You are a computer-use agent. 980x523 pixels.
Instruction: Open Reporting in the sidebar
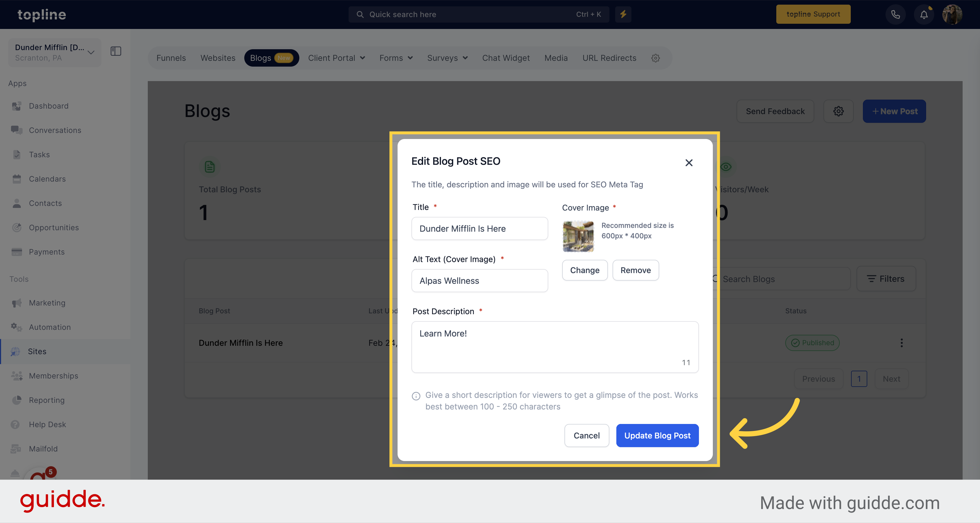[47, 400]
